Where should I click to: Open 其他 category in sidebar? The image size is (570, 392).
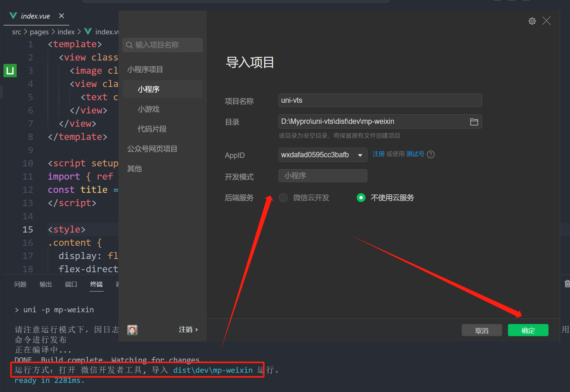click(x=135, y=169)
